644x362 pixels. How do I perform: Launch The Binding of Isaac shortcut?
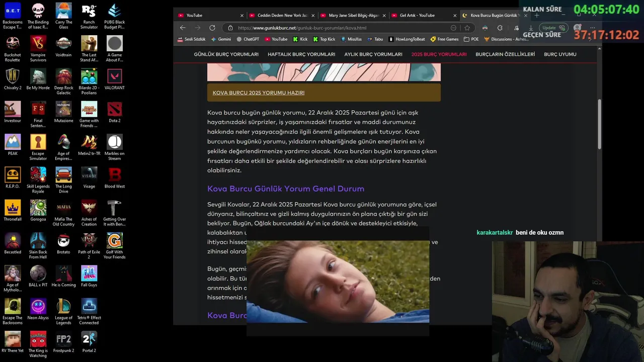[x=38, y=16]
